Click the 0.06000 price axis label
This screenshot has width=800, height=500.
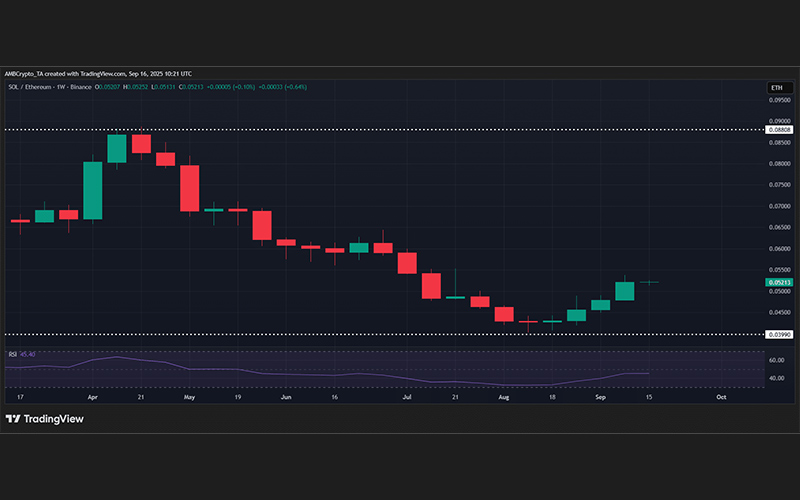[780, 249]
